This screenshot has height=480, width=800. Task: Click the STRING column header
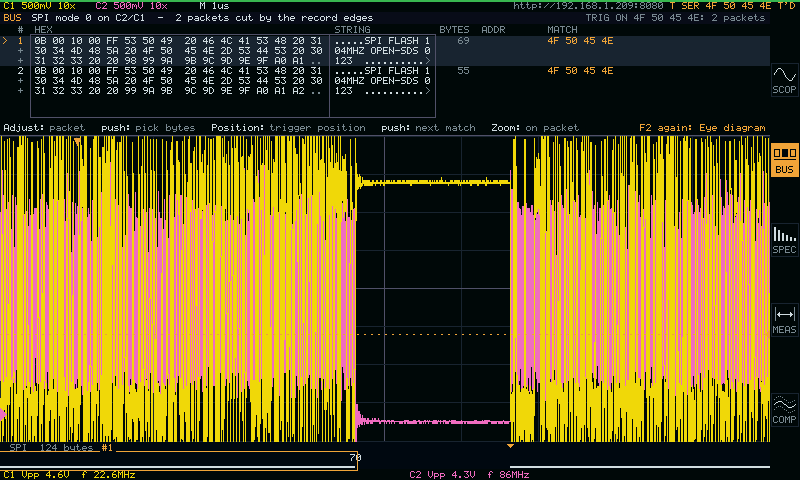click(x=352, y=30)
